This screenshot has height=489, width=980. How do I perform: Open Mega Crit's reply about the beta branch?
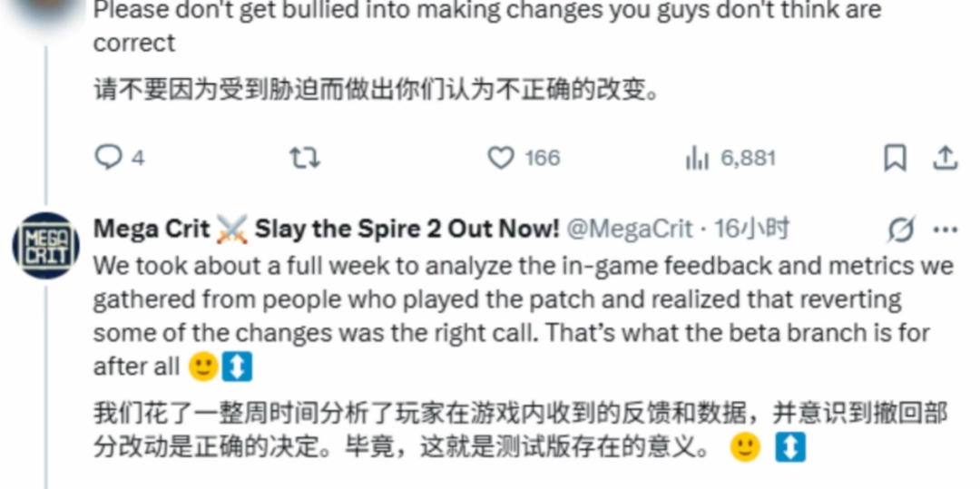point(524,317)
